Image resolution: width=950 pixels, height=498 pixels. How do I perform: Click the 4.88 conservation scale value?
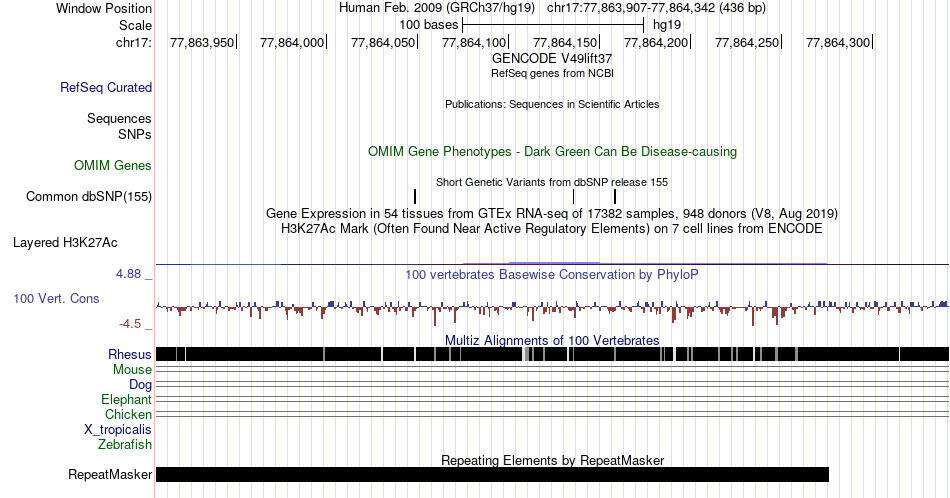(x=128, y=274)
